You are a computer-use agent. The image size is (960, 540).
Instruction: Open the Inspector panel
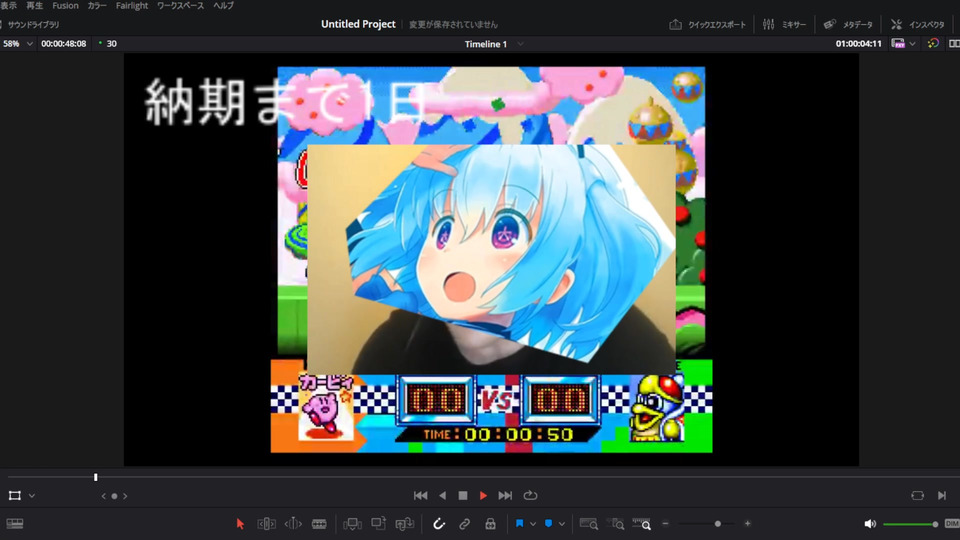coord(917,24)
